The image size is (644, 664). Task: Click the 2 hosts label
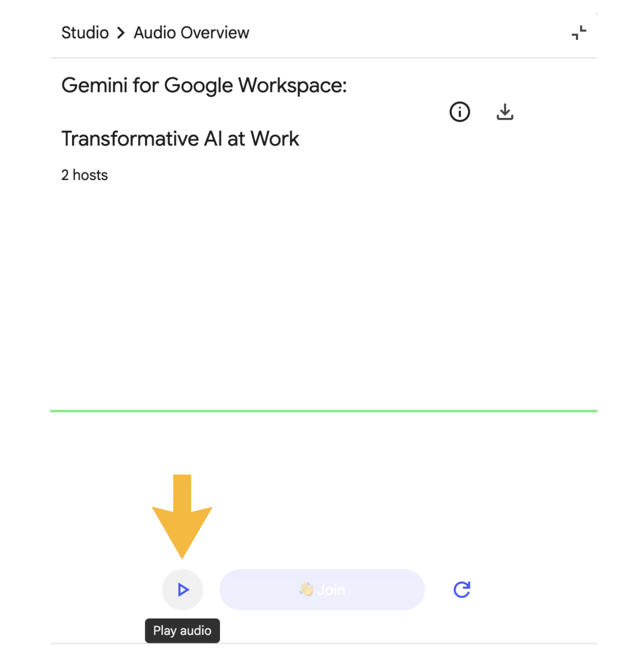pyautogui.click(x=85, y=175)
